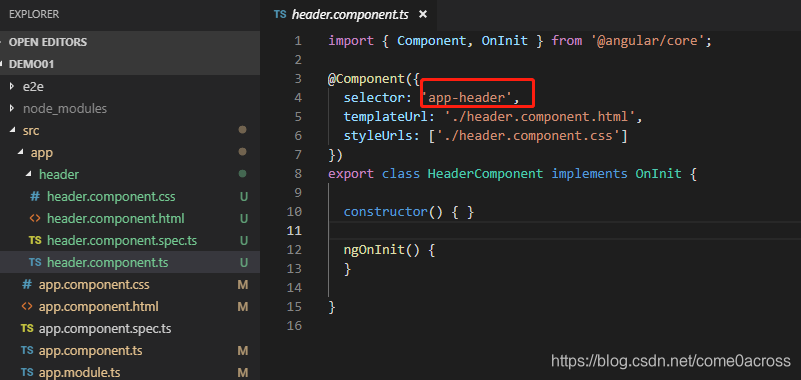The height and width of the screenshot is (380, 801).
Task: Click the '@angular/core' import string
Action: point(647,41)
